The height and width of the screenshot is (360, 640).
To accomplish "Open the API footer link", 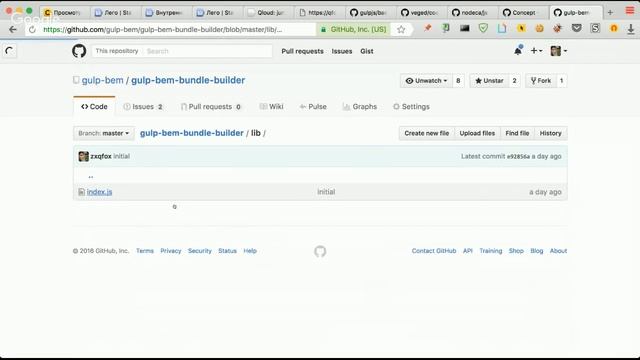I will click(x=468, y=251).
